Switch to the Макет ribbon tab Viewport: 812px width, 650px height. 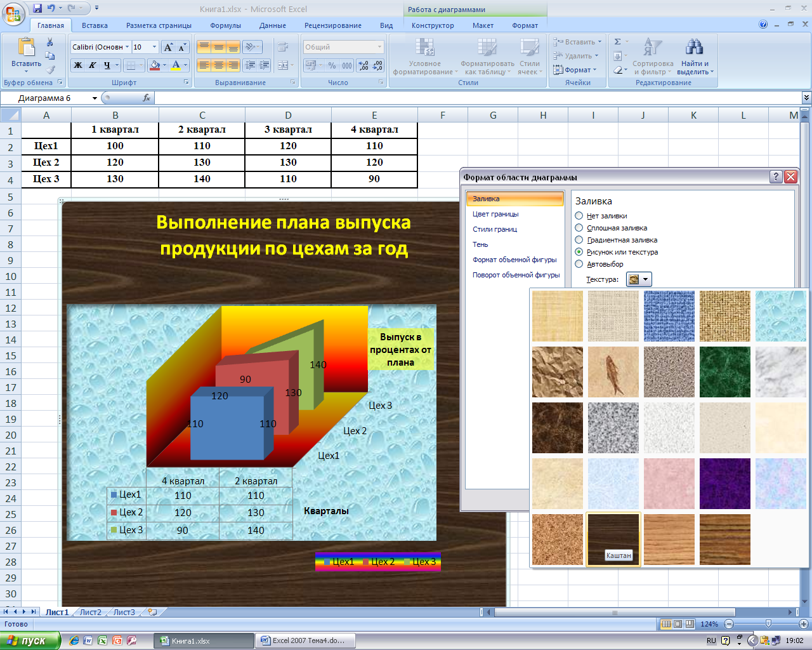tap(483, 25)
